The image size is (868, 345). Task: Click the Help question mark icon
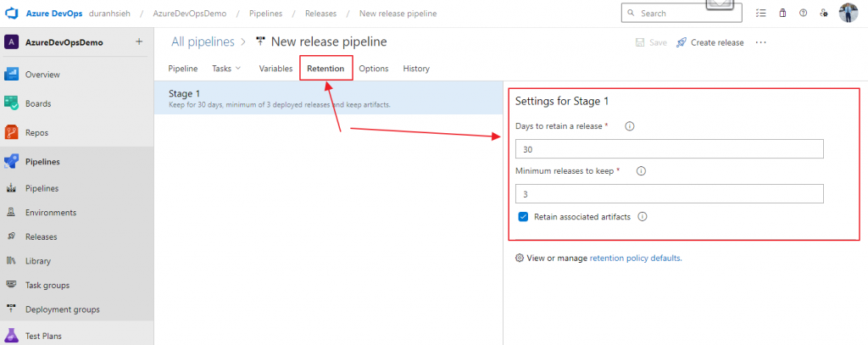[x=803, y=13]
